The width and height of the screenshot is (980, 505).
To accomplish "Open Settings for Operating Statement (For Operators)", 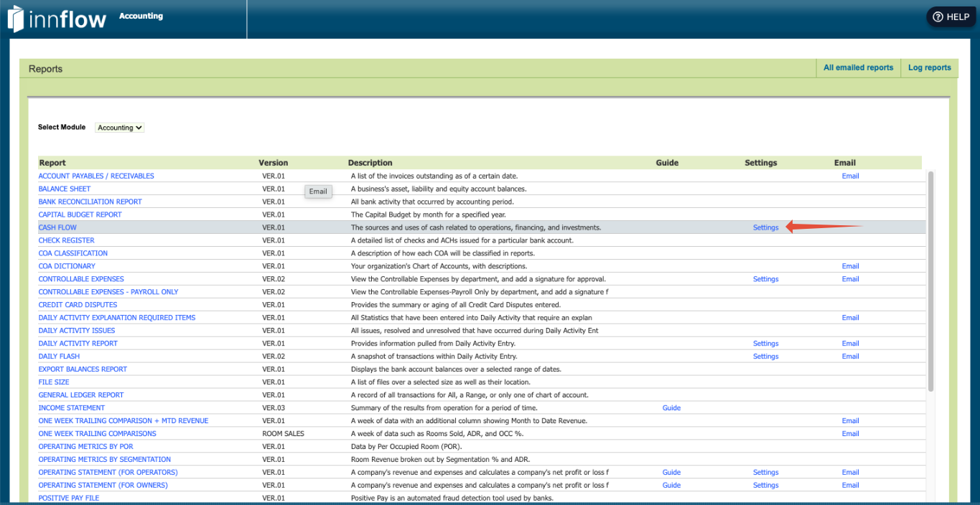I will [765, 473].
